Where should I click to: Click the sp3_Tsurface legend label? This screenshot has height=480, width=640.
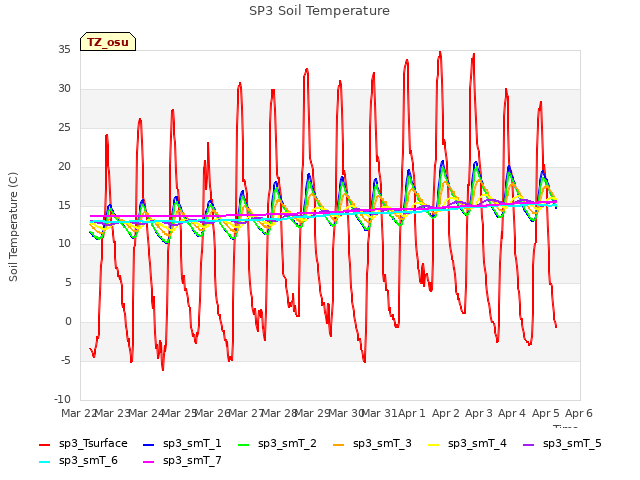(x=93, y=443)
